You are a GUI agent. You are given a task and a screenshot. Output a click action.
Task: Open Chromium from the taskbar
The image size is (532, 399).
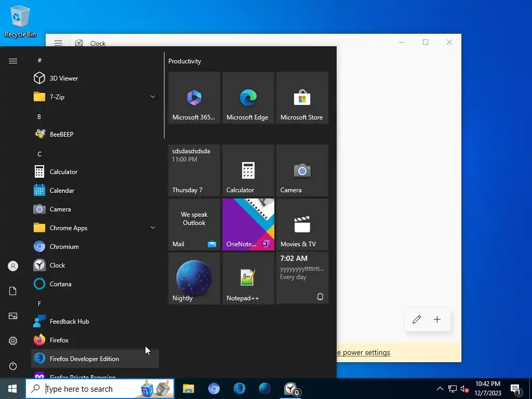(x=214, y=389)
